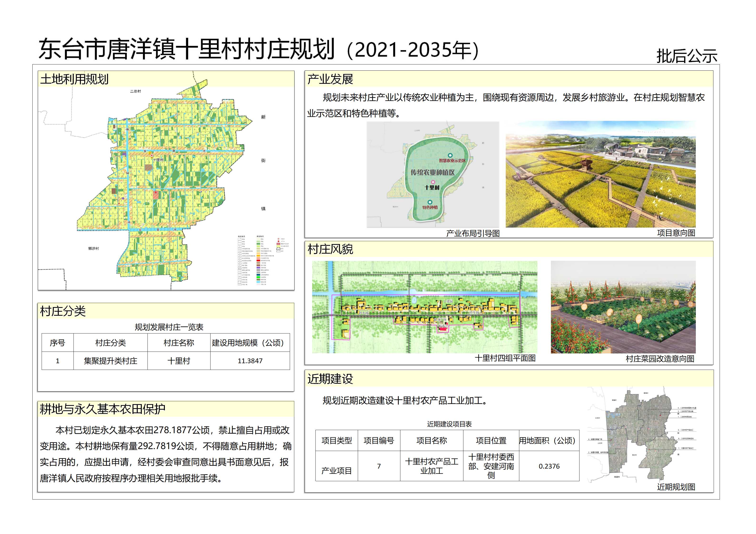The height and width of the screenshot is (534, 756).
Task: Click the 用地面积（公顷） column header
Action: coord(549,441)
